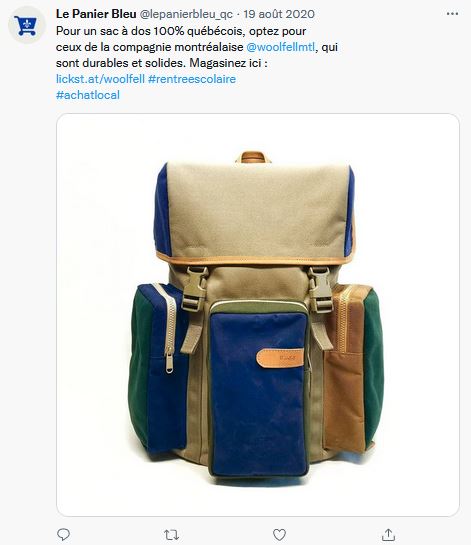Click the backpack's top leather handle in photo
The height and width of the screenshot is (545, 471).
pyautogui.click(x=253, y=157)
